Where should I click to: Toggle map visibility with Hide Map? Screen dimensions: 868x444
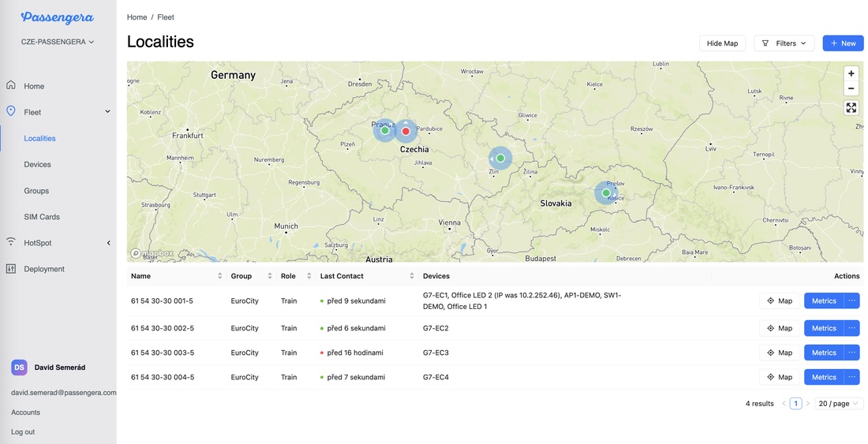tap(721, 43)
